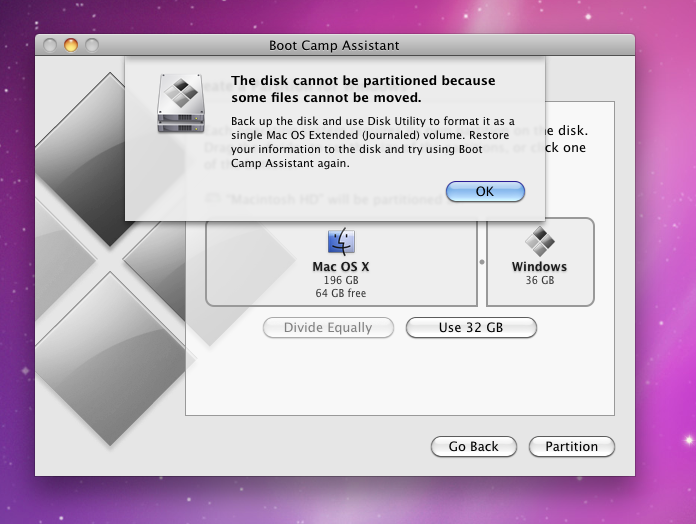Click the Divide Equally button
Image resolution: width=696 pixels, height=524 pixels.
click(328, 327)
